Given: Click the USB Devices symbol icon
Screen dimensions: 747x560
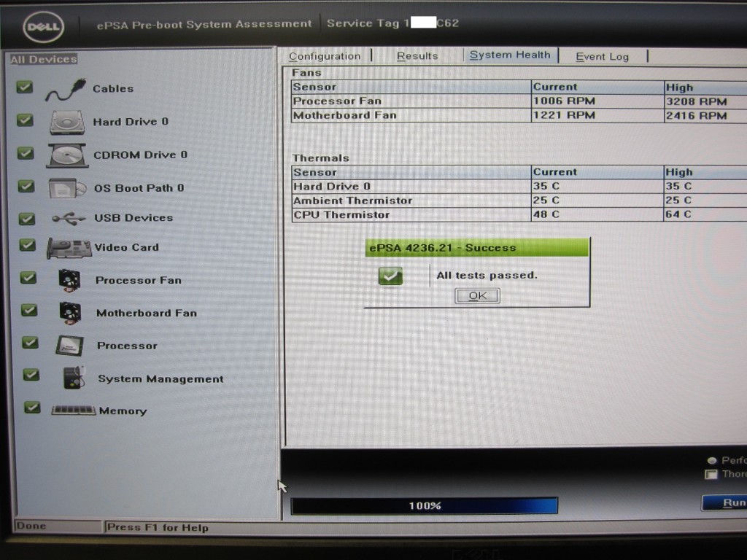Looking at the screenshot, I should (69, 219).
